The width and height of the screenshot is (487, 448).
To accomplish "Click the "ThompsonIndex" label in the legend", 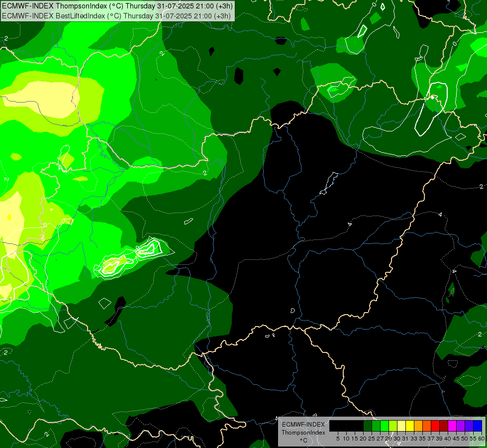I will click(x=303, y=433).
